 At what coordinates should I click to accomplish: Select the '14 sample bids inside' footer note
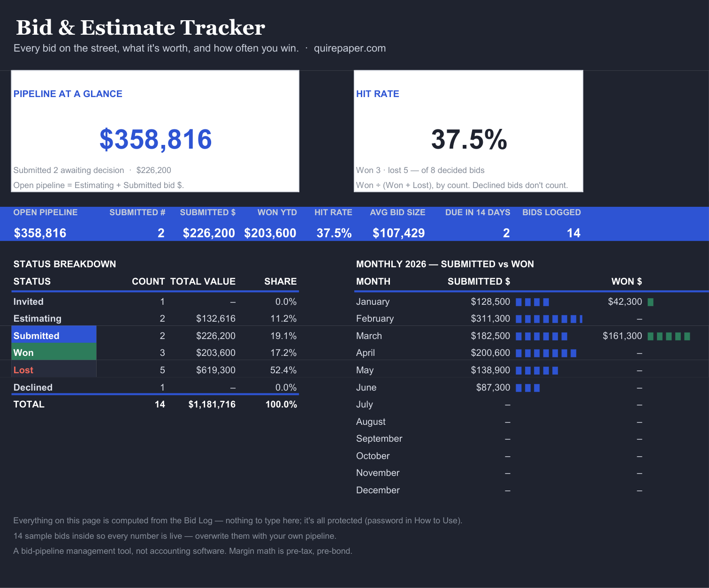[x=175, y=536]
